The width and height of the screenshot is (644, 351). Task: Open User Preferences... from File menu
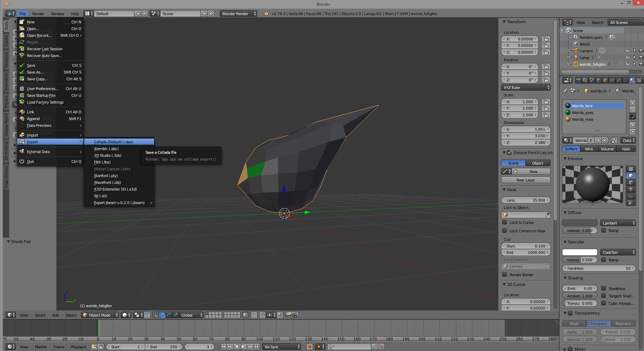click(x=51, y=89)
